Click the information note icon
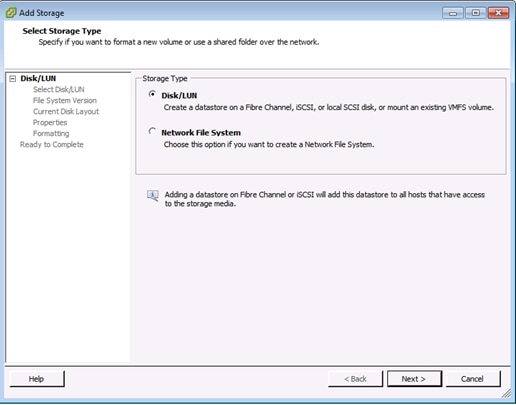 tap(153, 196)
